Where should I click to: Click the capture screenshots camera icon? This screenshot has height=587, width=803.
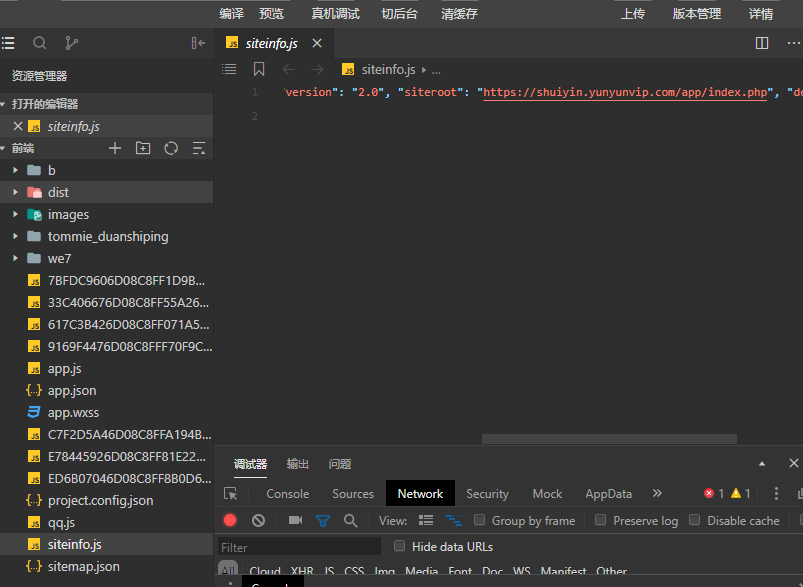295,520
